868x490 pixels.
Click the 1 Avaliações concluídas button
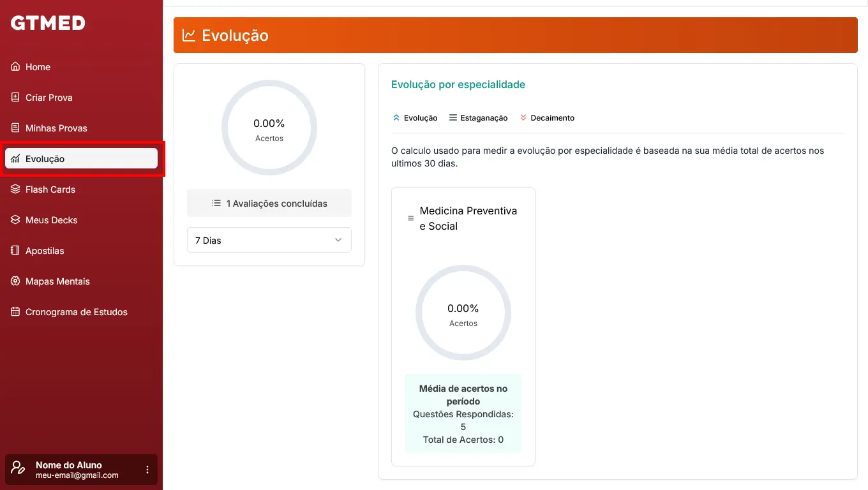pos(269,204)
